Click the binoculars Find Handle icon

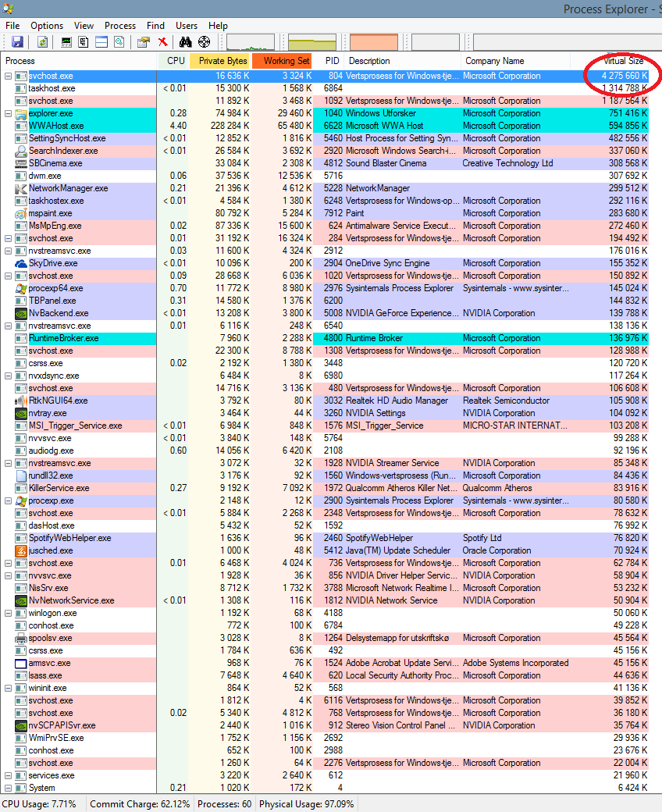(x=185, y=42)
